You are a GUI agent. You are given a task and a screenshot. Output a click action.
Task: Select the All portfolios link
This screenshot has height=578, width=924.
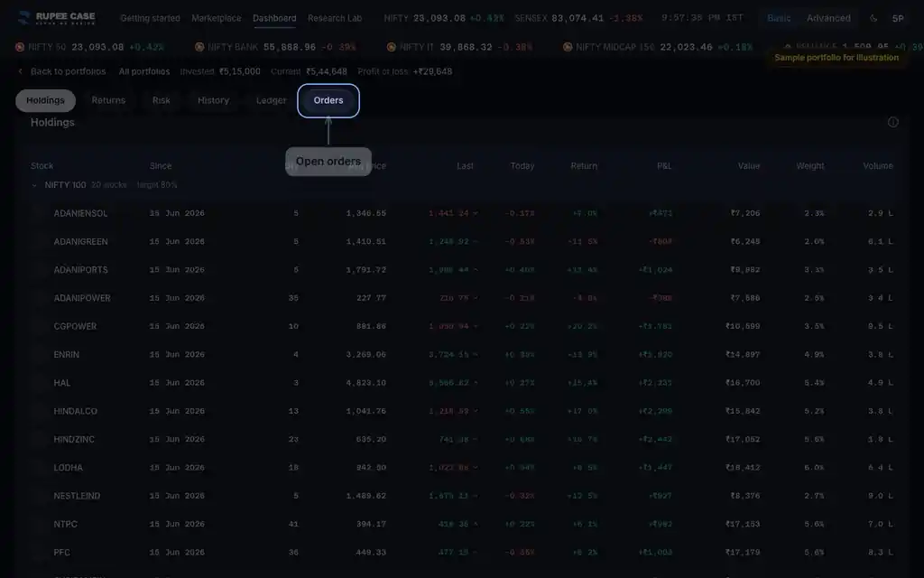coord(144,71)
